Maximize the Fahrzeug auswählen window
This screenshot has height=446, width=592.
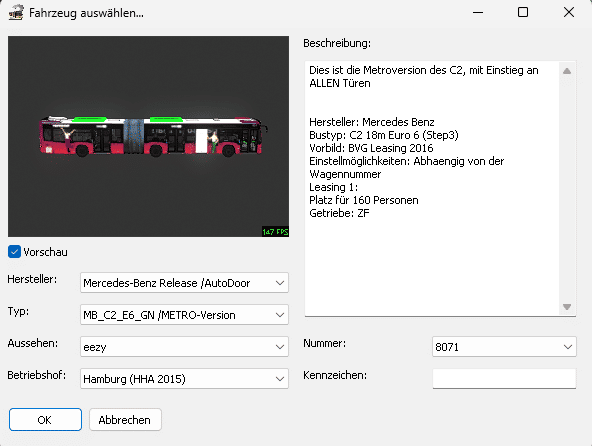coord(523,12)
